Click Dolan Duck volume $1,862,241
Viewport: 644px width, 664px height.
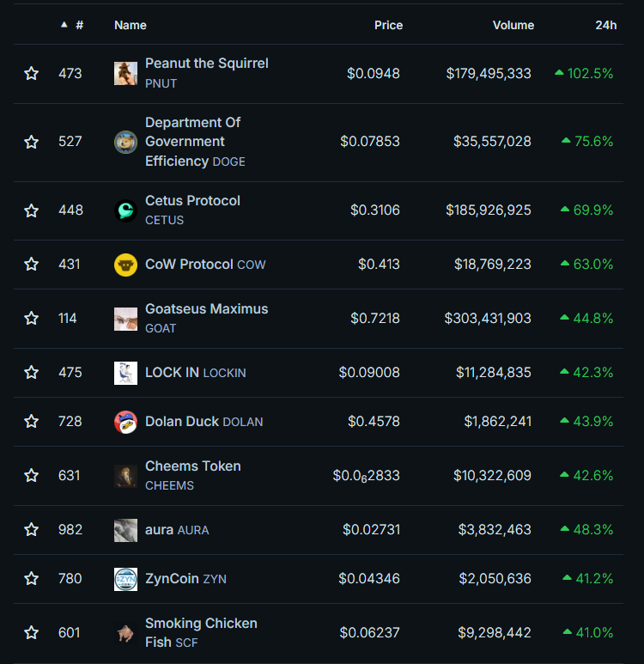(497, 422)
